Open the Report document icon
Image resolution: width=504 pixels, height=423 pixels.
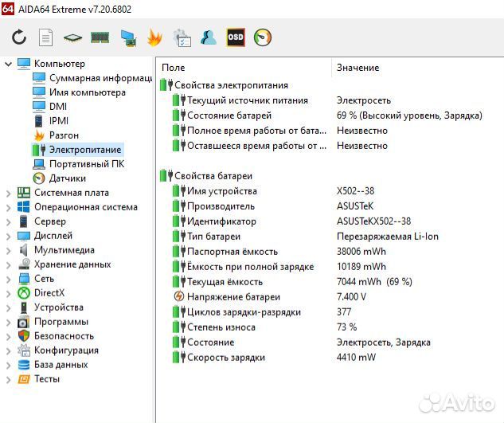(x=45, y=37)
